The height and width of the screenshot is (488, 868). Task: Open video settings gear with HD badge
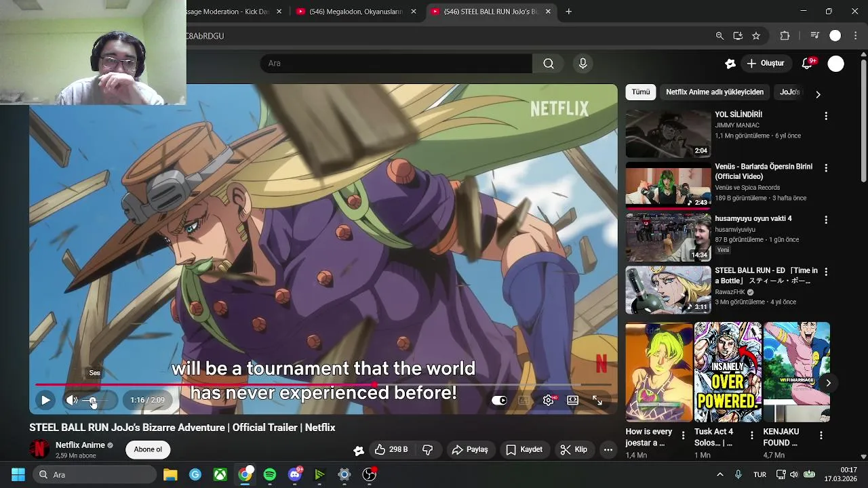tap(549, 401)
